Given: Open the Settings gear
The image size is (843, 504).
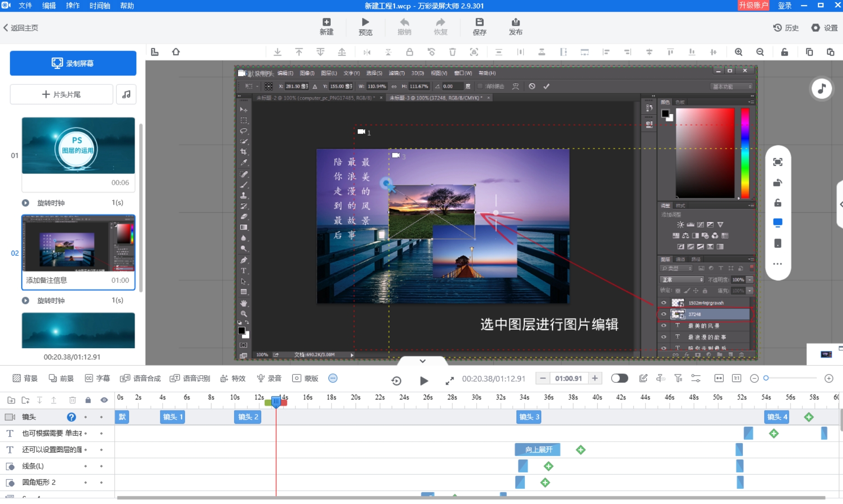Looking at the screenshot, I should 824,28.
